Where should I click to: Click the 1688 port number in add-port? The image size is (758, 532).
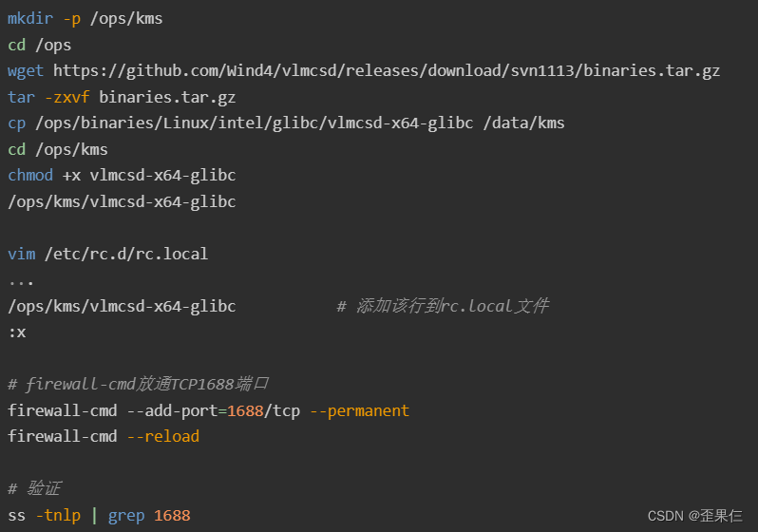245,410
